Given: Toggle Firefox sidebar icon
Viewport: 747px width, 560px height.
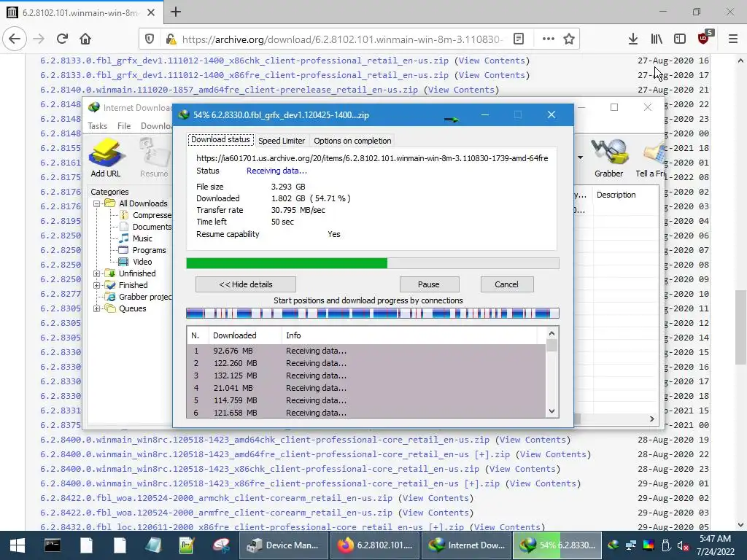Looking at the screenshot, I should (680, 39).
